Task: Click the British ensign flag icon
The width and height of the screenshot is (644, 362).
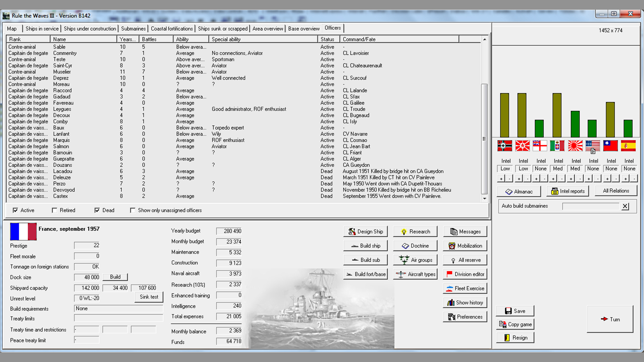Action: click(540, 146)
